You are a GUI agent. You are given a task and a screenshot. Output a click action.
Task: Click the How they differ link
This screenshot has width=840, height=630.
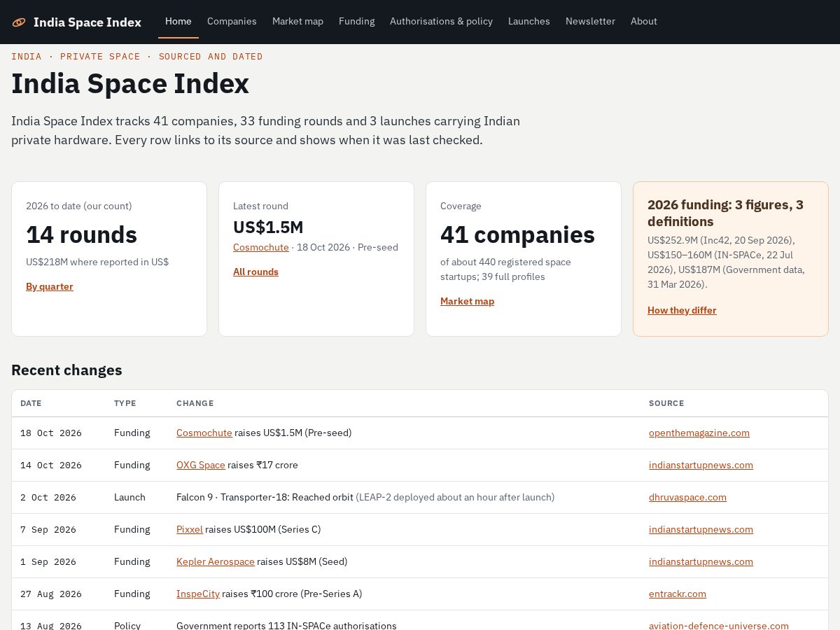pyautogui.click(x=682, y=310)
